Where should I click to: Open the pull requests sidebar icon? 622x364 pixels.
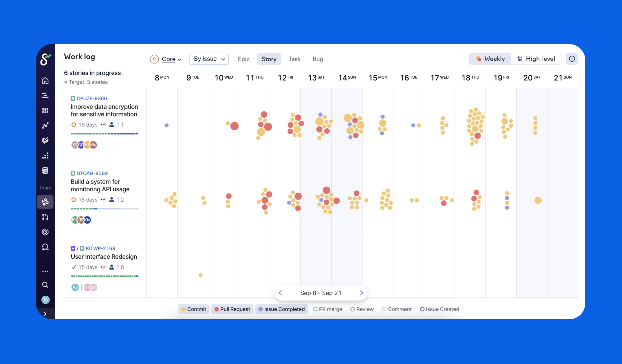pyautogui.click(x=45, y=217)
